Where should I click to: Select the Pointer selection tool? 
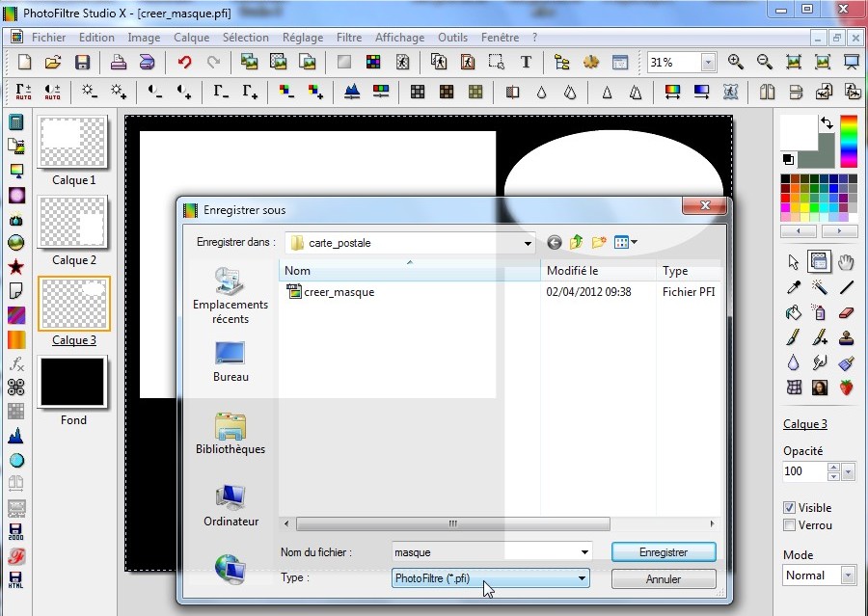[794, 262]
